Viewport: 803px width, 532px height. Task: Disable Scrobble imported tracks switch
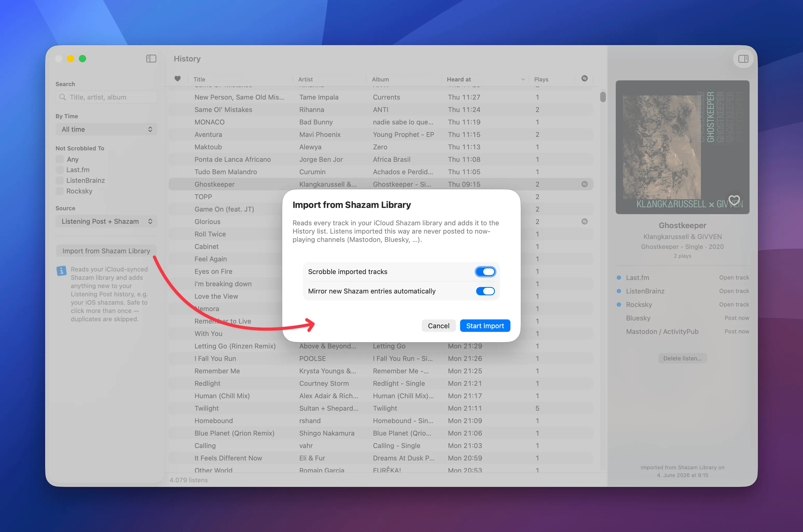(x=485, y=272)
